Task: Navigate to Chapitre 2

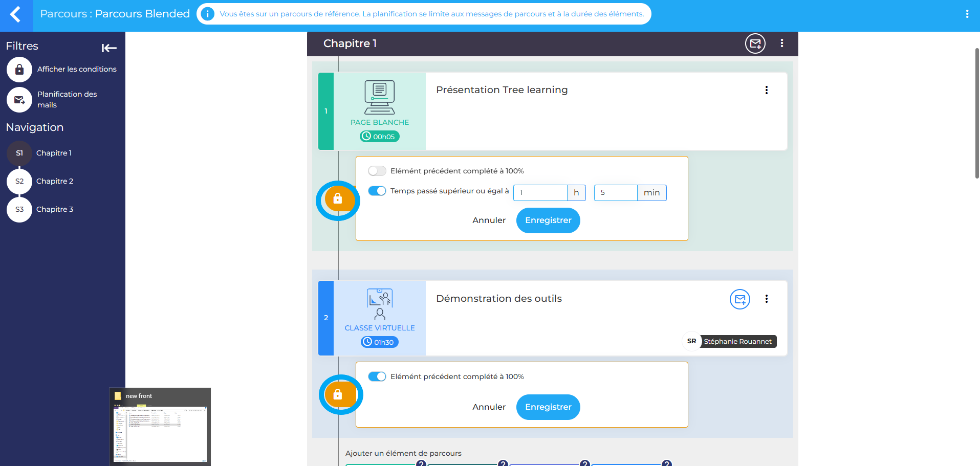Action: pyautogui.click(x=54, y=181)
